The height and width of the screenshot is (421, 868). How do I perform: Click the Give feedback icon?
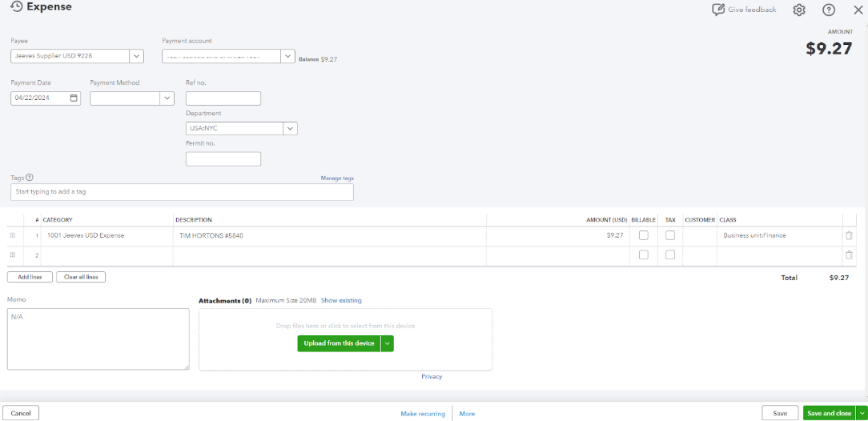[718, 10]
